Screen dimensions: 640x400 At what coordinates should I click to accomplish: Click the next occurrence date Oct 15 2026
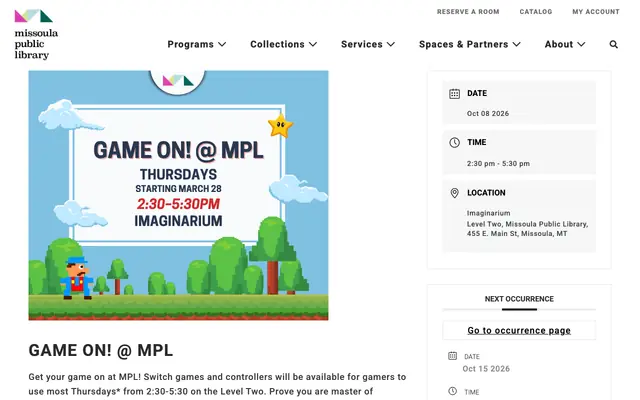point(486,369)
